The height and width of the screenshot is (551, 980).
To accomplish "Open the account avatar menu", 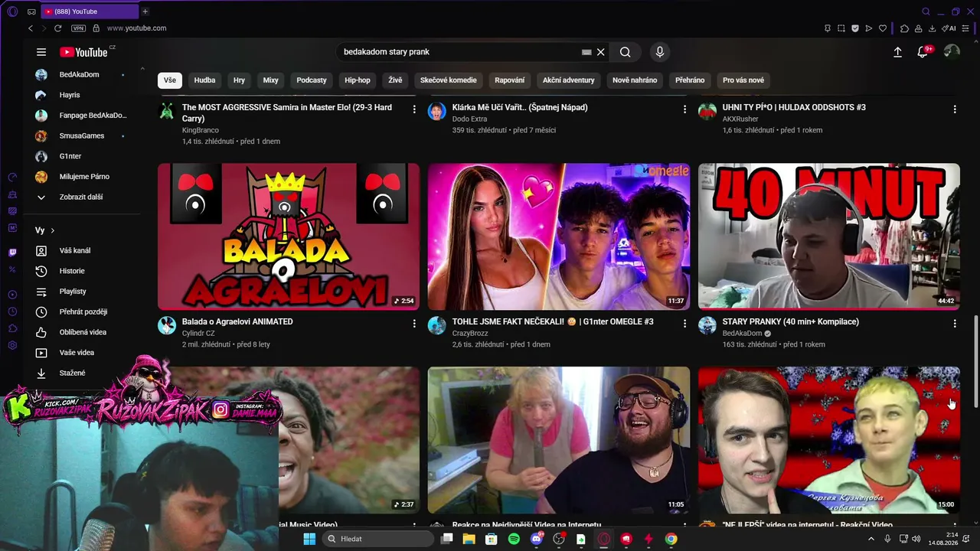I will click(952, 52).
